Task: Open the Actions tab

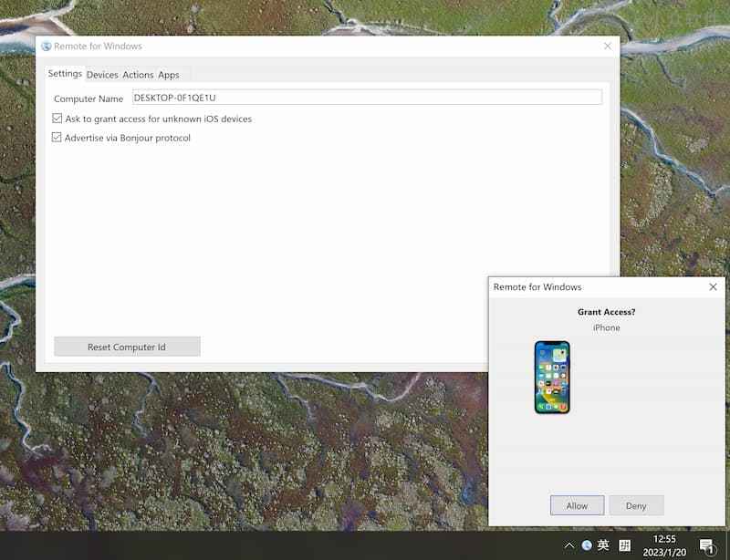Action: tap(138, 75)
